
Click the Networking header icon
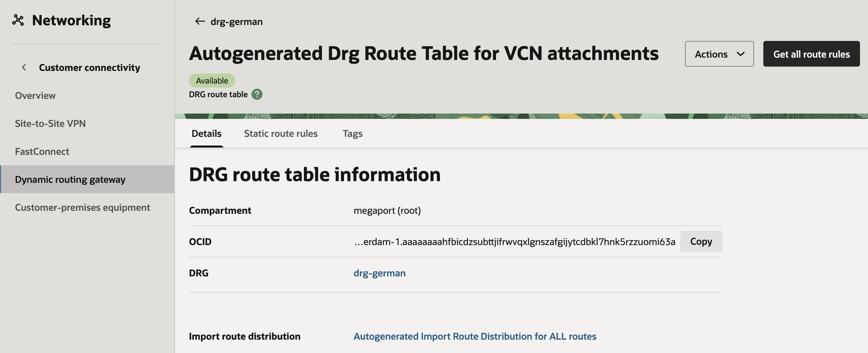[18, 20]
